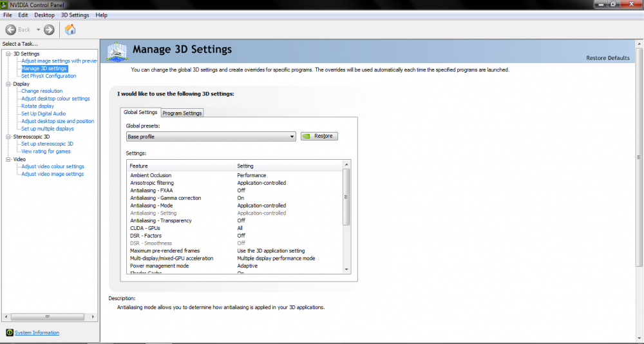Go to the Home icon in toolbar

[x=70, y=29]
